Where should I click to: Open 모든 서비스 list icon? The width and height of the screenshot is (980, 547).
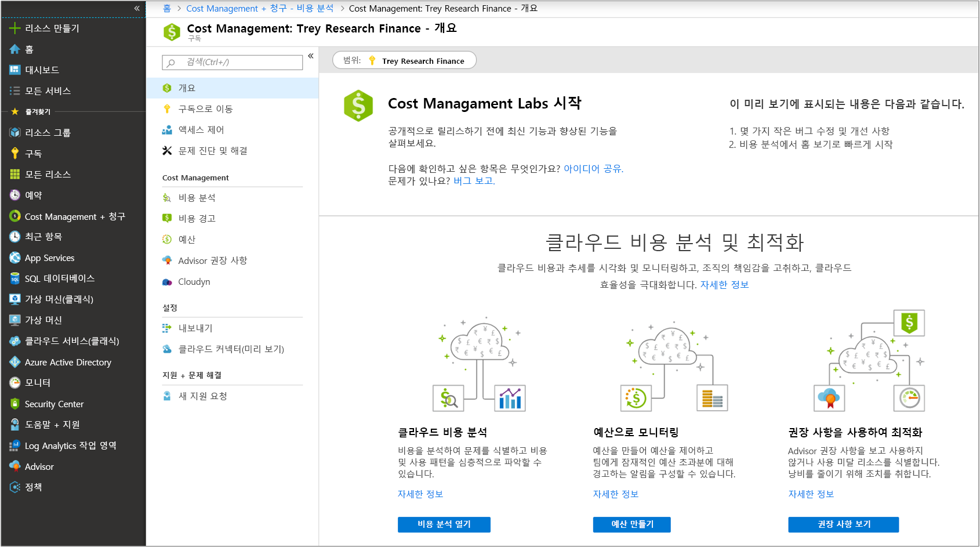point(14,90)
